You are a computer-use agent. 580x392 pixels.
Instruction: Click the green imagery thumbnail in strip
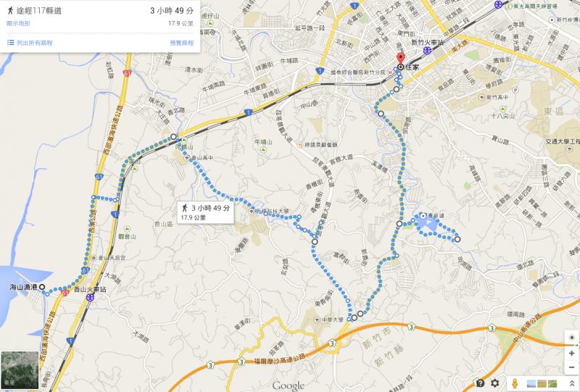tap(552, 383)
